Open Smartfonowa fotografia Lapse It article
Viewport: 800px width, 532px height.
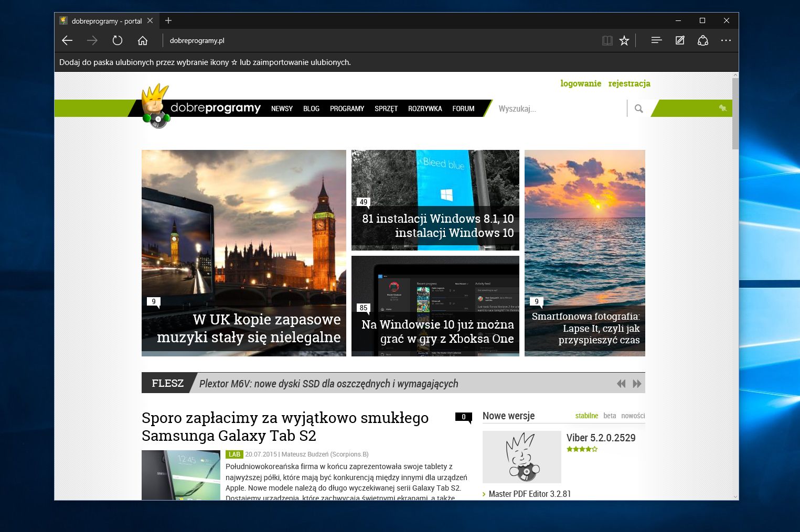[586, 328]
